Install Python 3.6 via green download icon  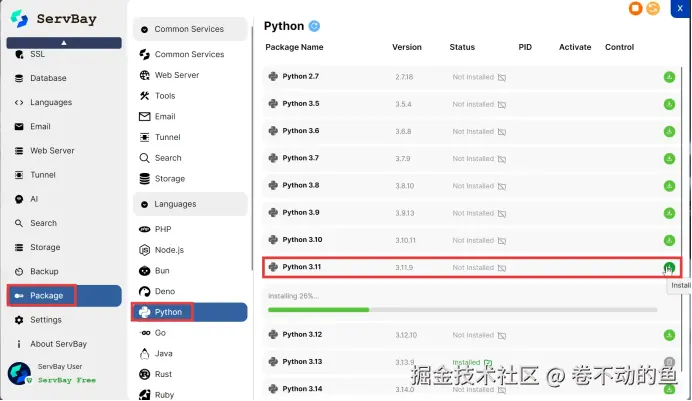(669, 131)
